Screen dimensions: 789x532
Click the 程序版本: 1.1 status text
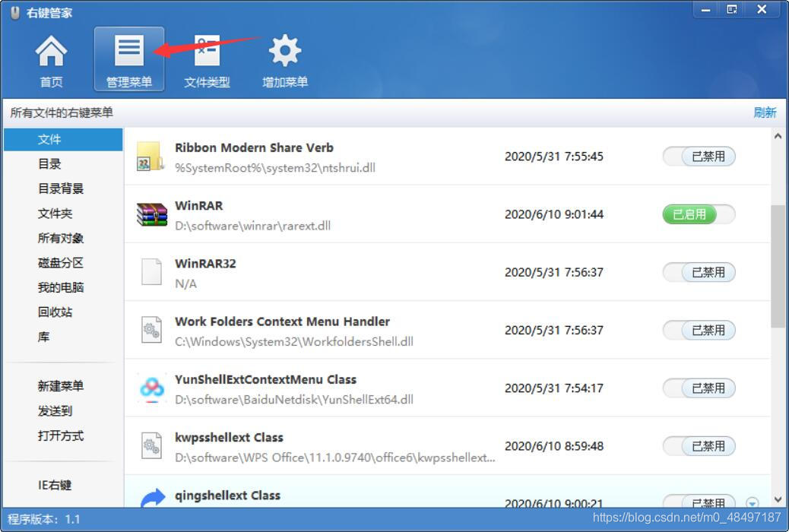44,519
